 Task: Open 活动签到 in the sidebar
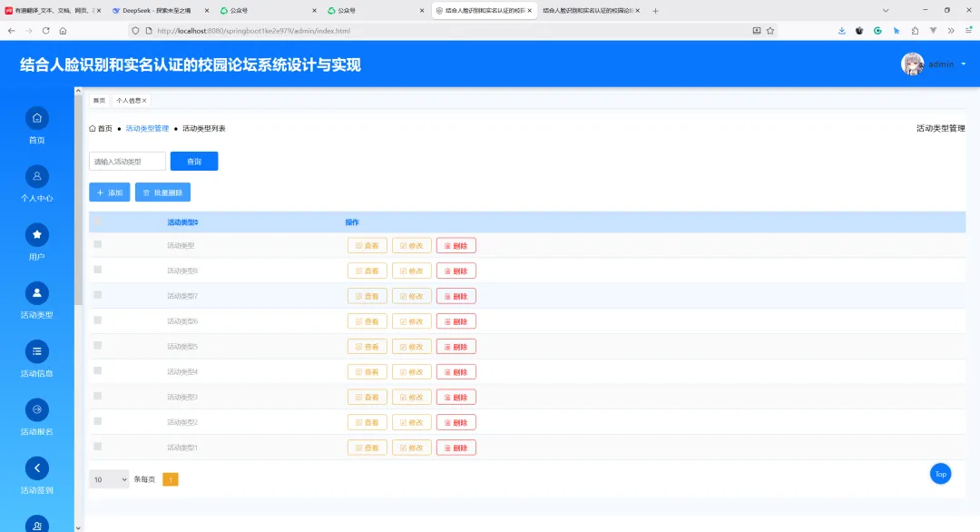point(37,476)
